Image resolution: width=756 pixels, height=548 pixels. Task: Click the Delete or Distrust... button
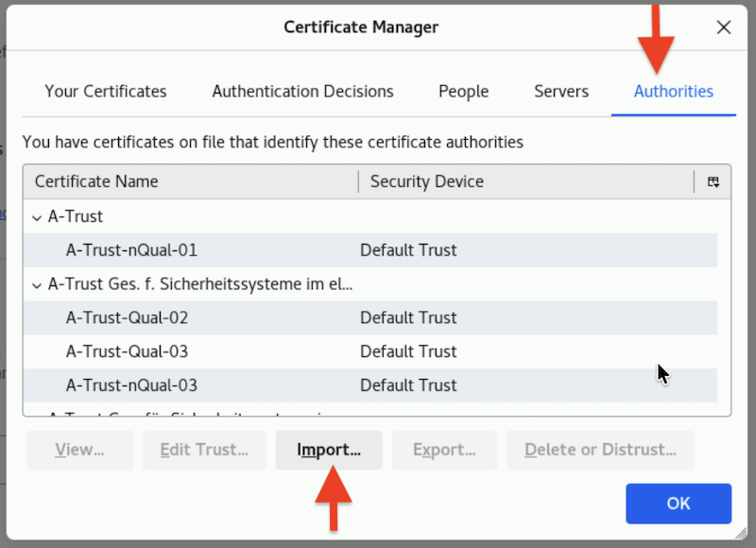(600, 450)
